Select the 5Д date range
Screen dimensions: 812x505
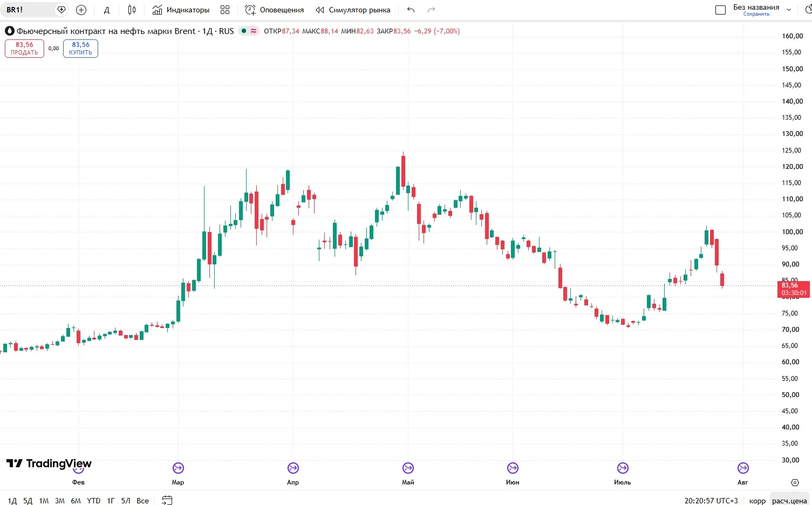point(28,501)
